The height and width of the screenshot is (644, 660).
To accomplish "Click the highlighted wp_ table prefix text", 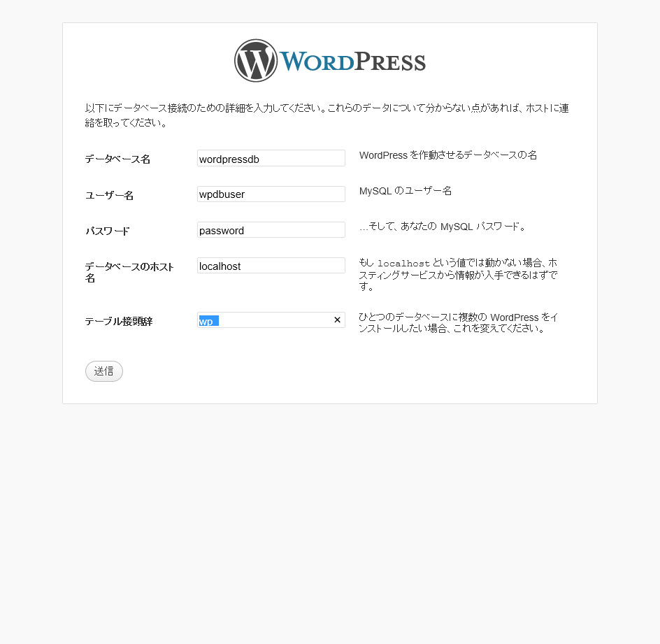I will (208, 321).
